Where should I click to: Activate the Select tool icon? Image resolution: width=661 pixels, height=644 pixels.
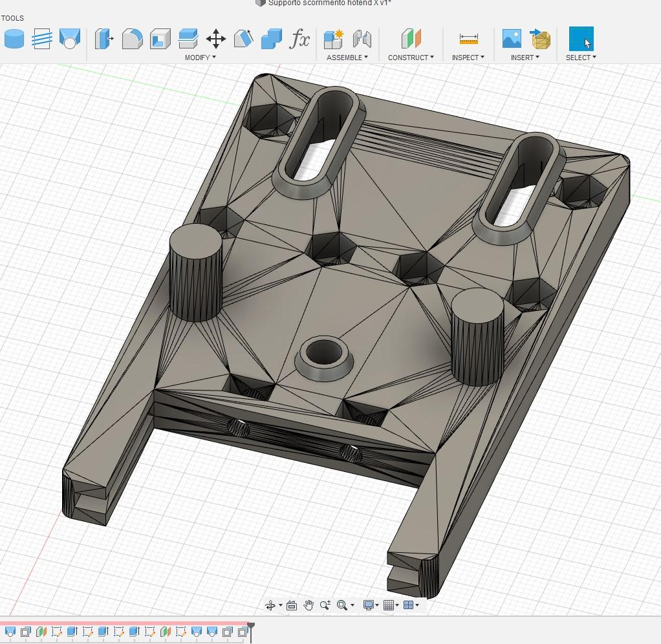click(581, 39)
